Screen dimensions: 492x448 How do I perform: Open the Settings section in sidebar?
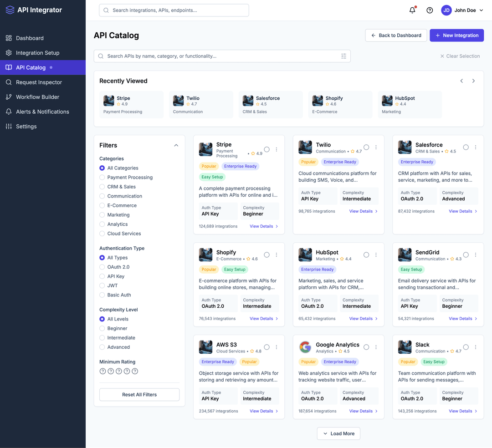[9, 126]
